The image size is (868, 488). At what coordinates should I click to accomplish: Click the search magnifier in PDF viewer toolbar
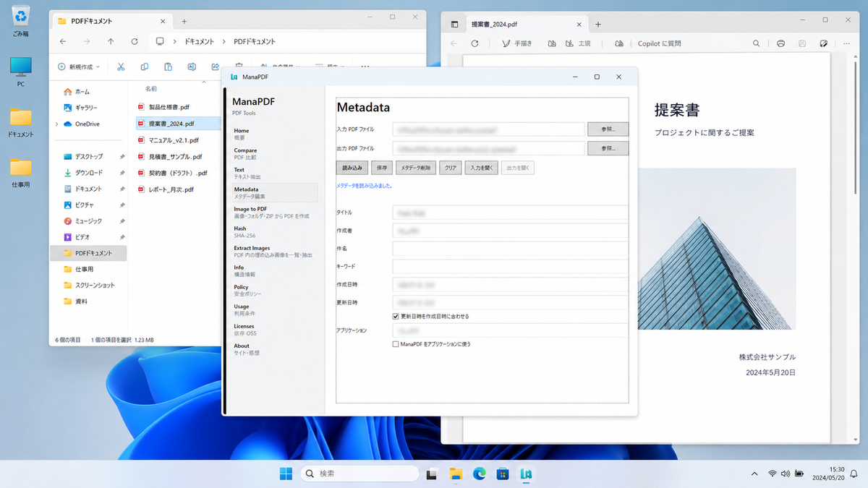(x=756, y=43)
